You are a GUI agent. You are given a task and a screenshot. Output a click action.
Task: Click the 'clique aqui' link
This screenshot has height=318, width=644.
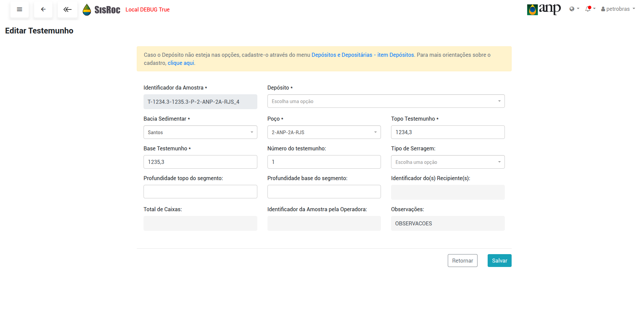[x=181, y=63]
